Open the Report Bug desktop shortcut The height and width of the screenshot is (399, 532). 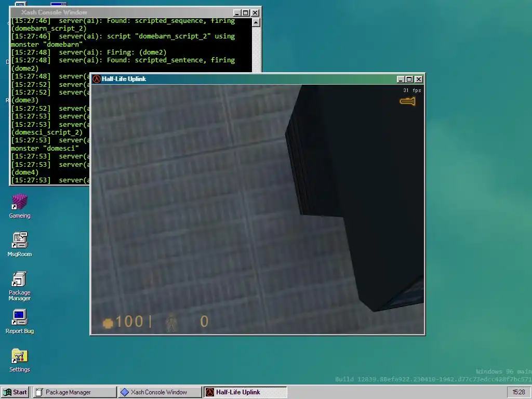tap(19, 321)
